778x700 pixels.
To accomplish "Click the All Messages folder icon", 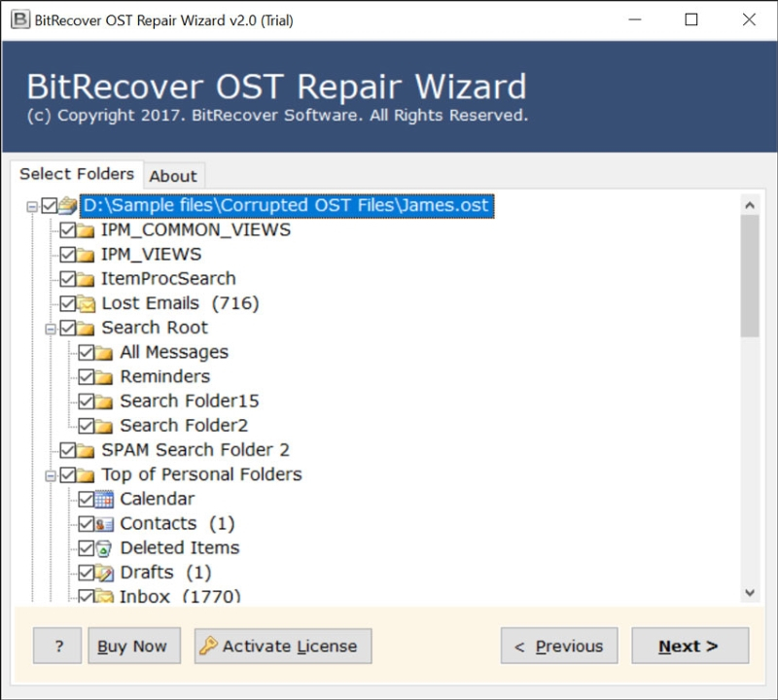I will click(x=104, y=352).
